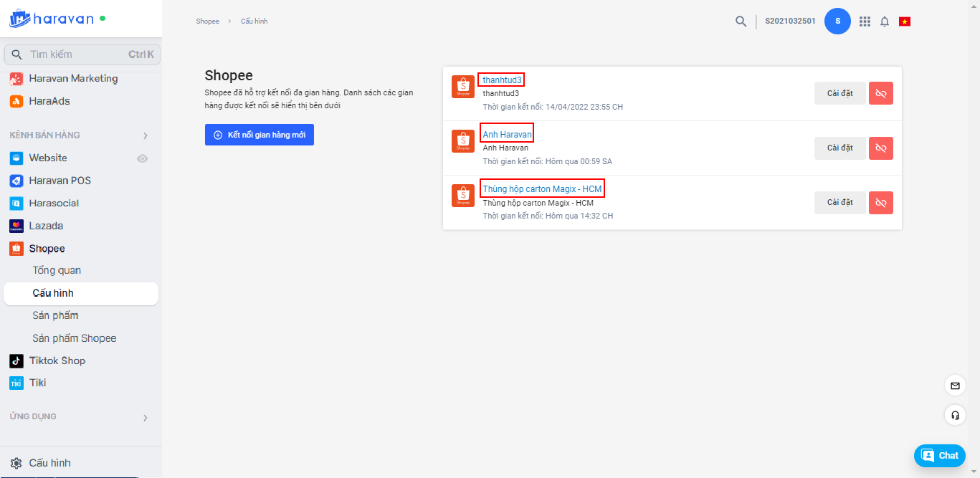The image size is (980, 478).
Task: Open Thùng hộp carton Magix - HCM link
Action: (542, 189)
